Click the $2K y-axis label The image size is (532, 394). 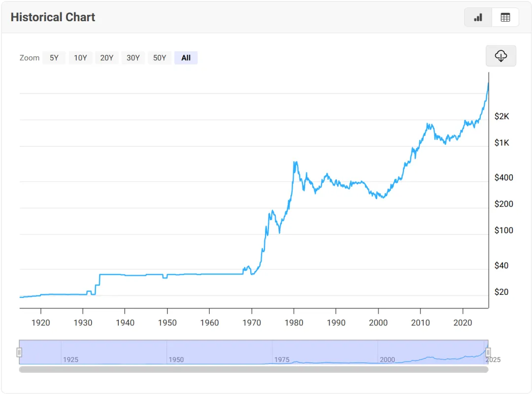tap(502, 116)
